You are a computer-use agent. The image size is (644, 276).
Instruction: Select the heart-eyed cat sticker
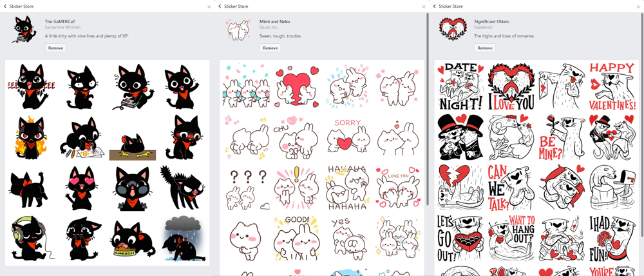pyautogui.click(x=82, y=188)
